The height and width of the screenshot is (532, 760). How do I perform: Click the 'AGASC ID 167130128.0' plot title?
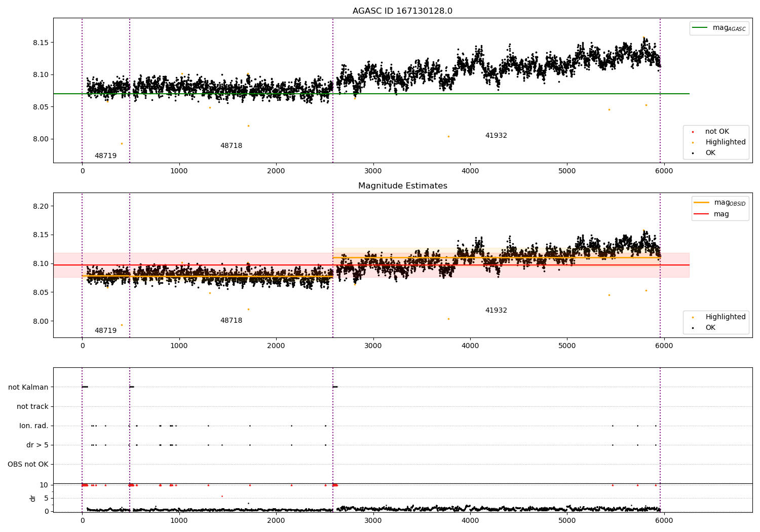(x=402, y=11)
